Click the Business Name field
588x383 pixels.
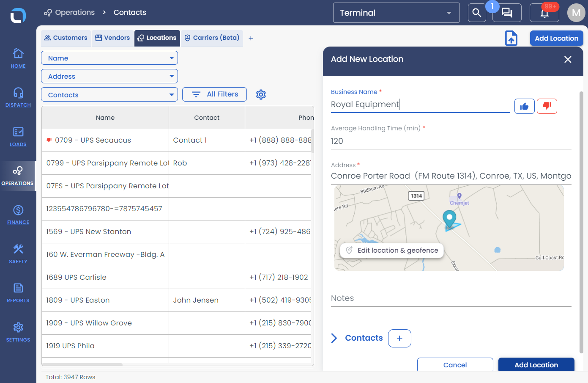point(421,105)
